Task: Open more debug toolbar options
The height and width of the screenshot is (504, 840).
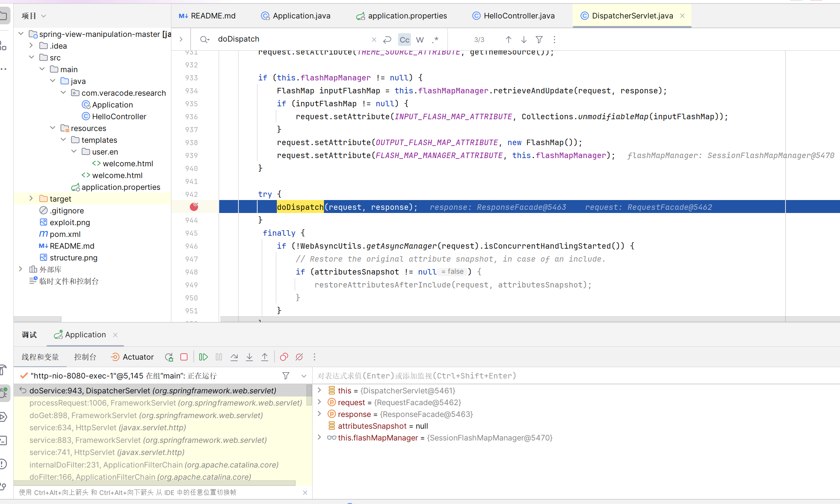Action: 315,357
